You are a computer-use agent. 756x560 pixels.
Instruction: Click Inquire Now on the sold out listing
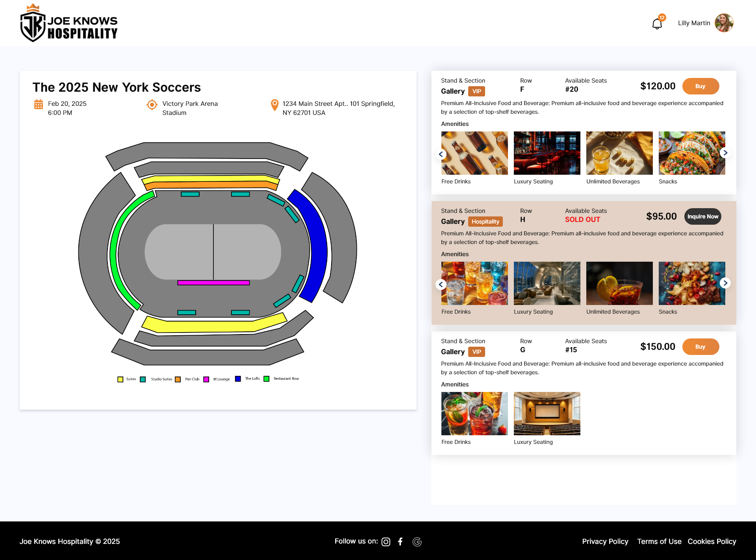pos(702,216)
